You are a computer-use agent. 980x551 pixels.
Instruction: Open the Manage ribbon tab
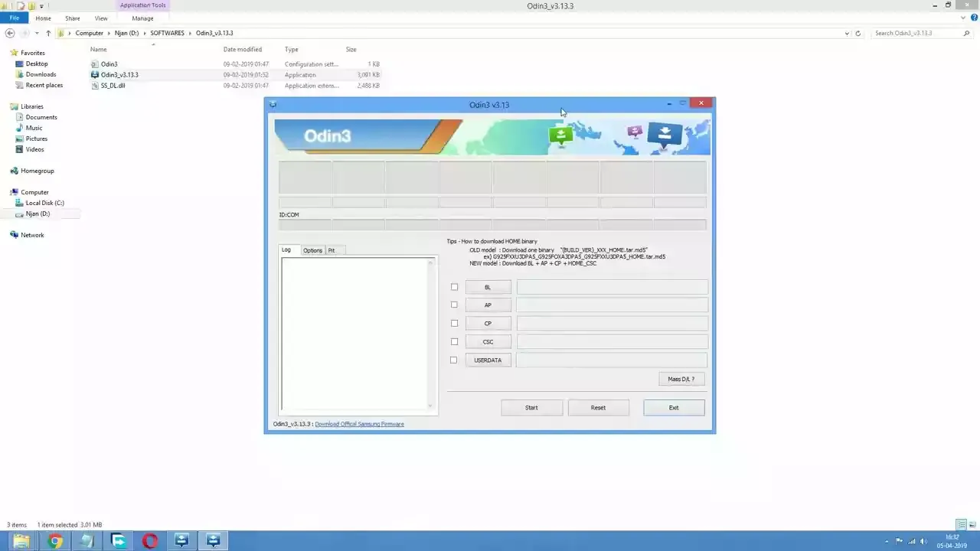tap(142, 18)
